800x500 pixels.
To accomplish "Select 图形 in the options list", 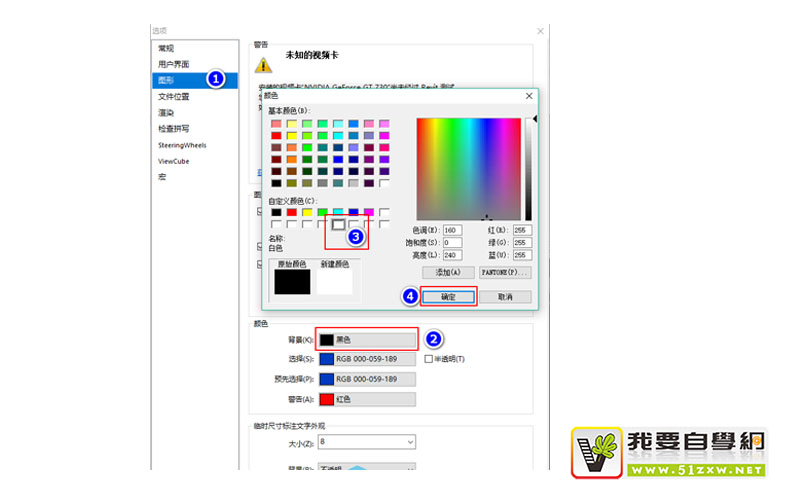I will coord(166,80).
